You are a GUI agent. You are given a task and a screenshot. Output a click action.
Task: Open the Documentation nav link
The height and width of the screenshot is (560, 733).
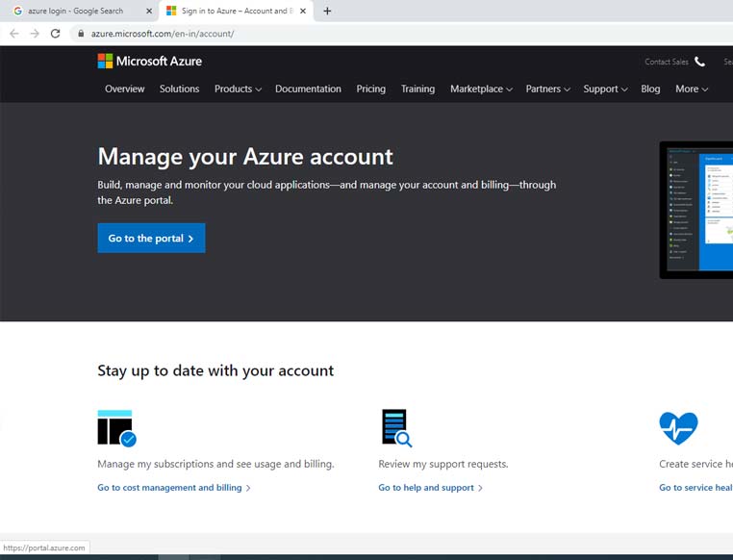click(x=308, y=89)
